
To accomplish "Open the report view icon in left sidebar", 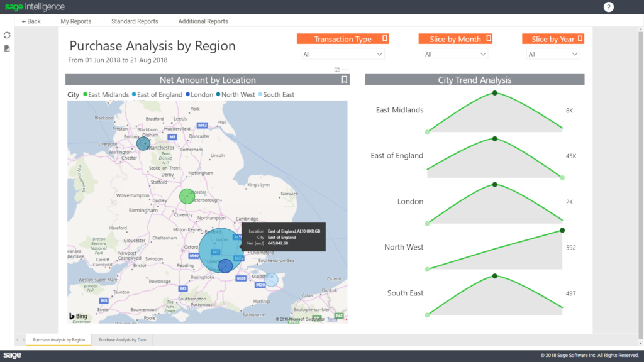I will tap(8, 49).
